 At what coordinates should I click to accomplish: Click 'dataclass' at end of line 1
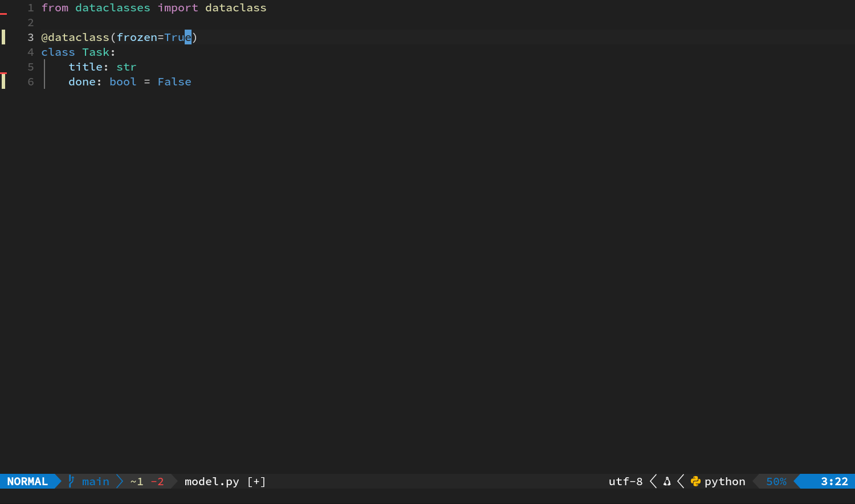click(x=236, y=8)
